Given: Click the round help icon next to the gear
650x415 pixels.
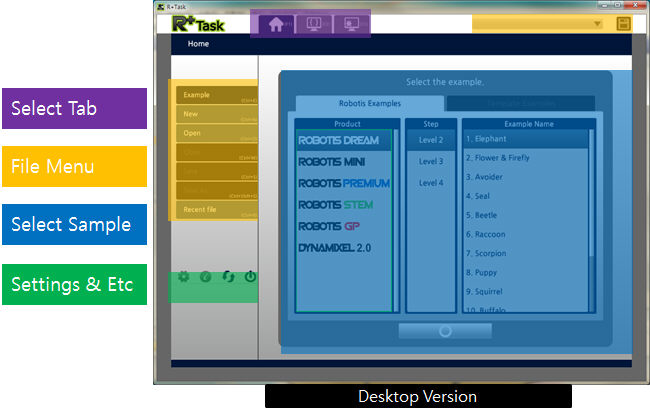Looking at the screenshot, I should (206, 277).
